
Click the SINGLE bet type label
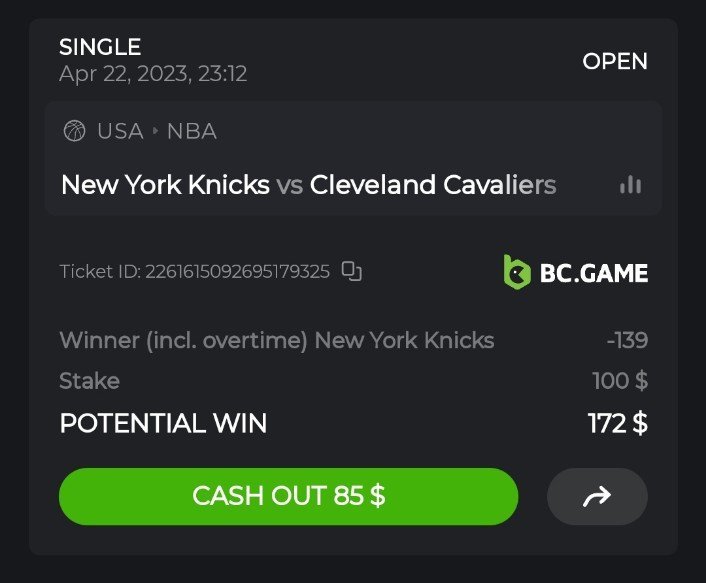click(100, 47)
